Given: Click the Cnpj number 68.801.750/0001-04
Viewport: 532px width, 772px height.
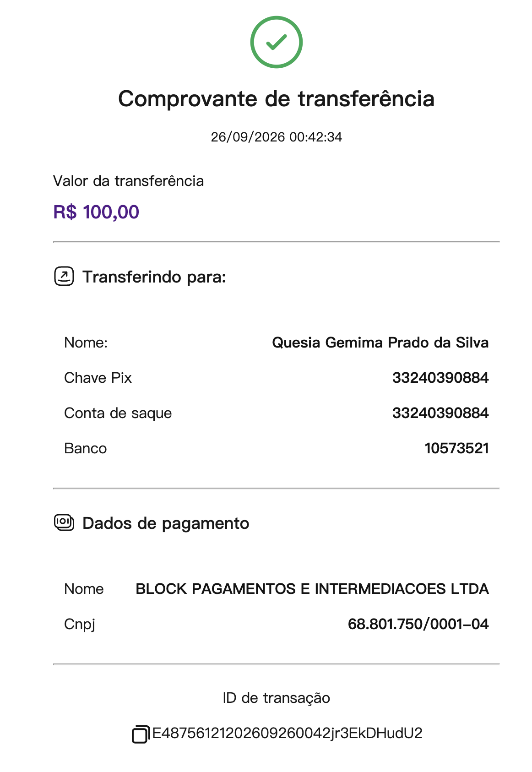Looking at the screenshot, I should click(418, 624).
